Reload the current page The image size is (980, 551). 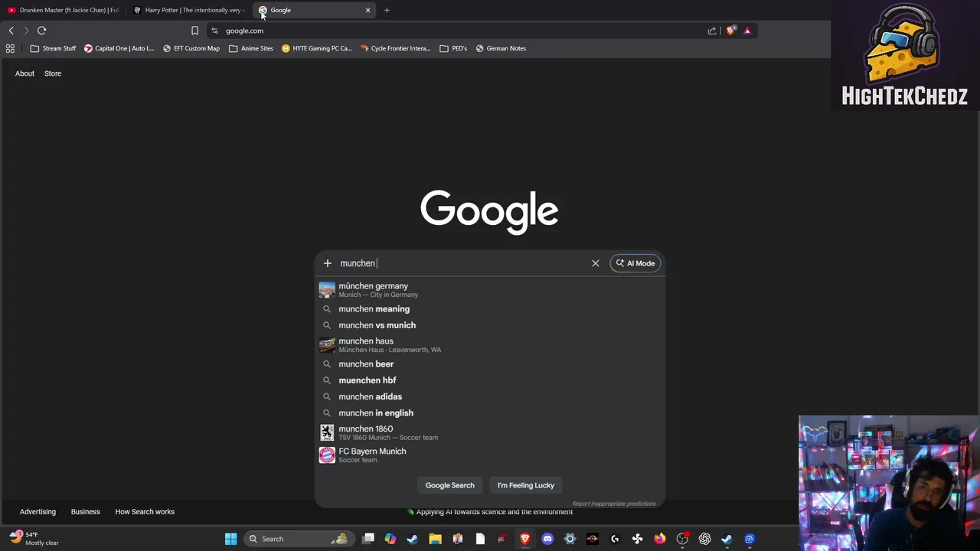tap(42, 31)
